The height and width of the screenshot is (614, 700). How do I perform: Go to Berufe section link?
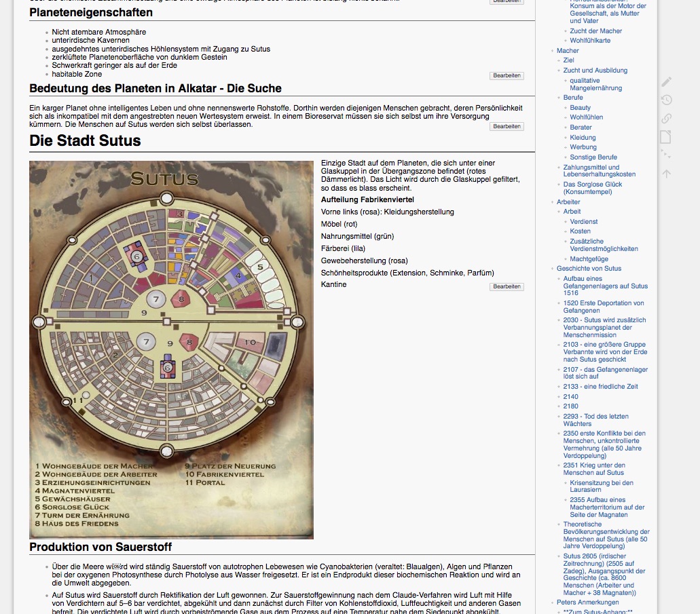(573, 97)
